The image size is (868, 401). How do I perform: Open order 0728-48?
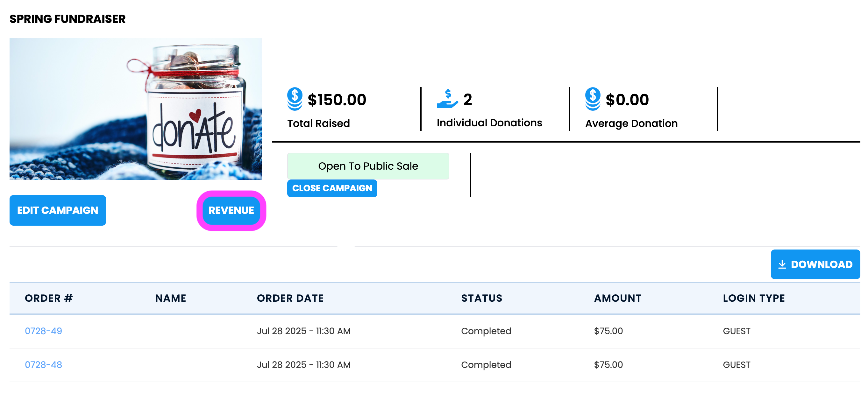pos(44,365)
